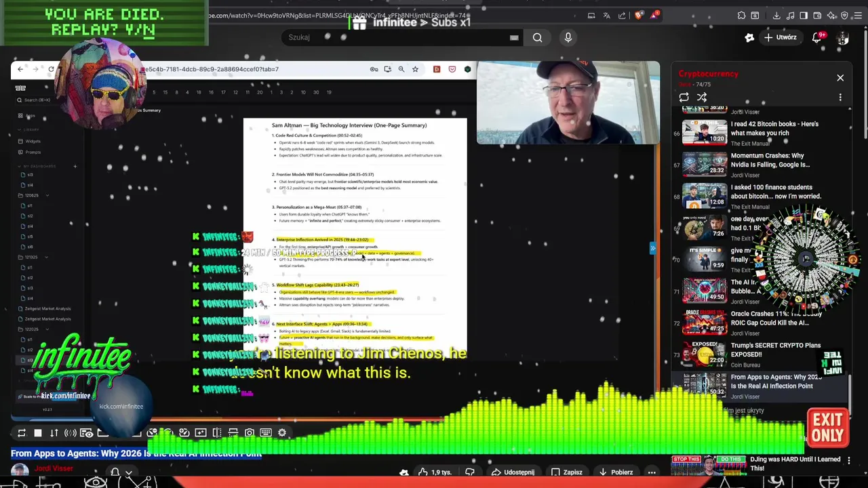Click Prompts in the video's dashboard sidebar

click(33, 152)
